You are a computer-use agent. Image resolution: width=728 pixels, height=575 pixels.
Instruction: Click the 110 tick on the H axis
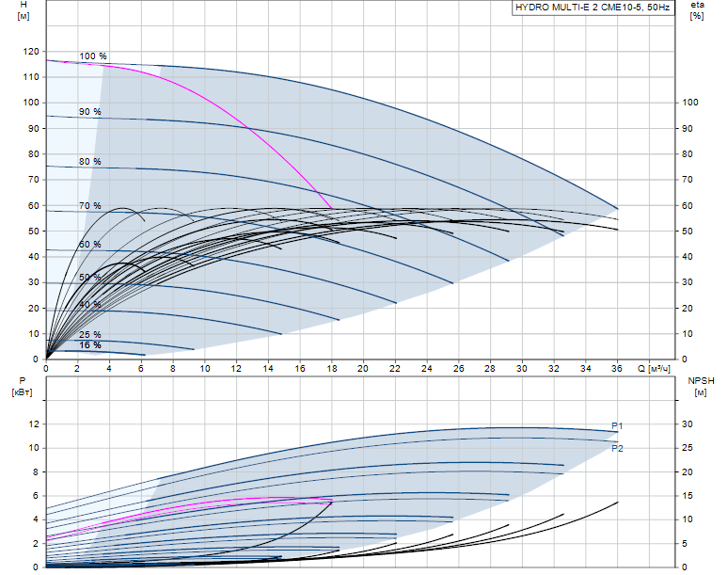coord(31,77)
